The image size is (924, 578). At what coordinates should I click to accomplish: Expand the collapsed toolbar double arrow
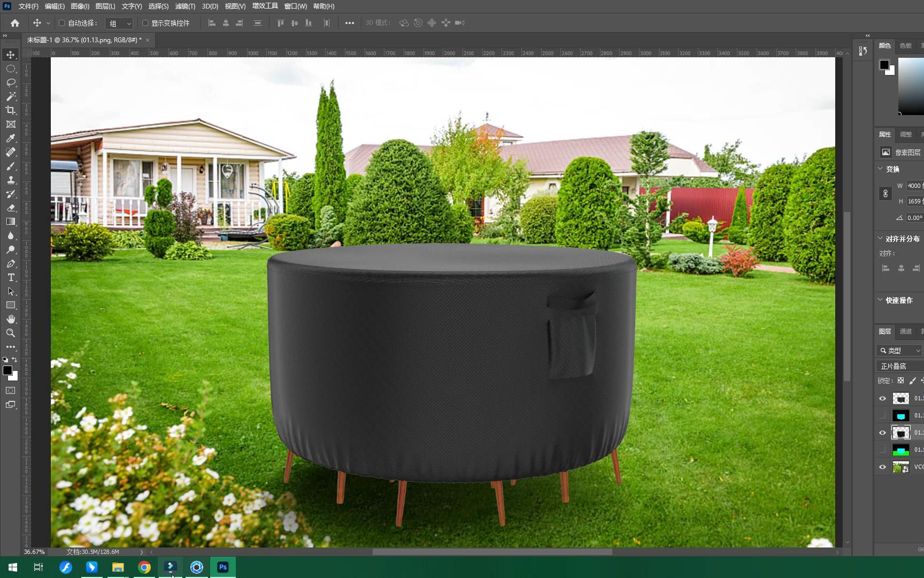[x=5, y=35]
